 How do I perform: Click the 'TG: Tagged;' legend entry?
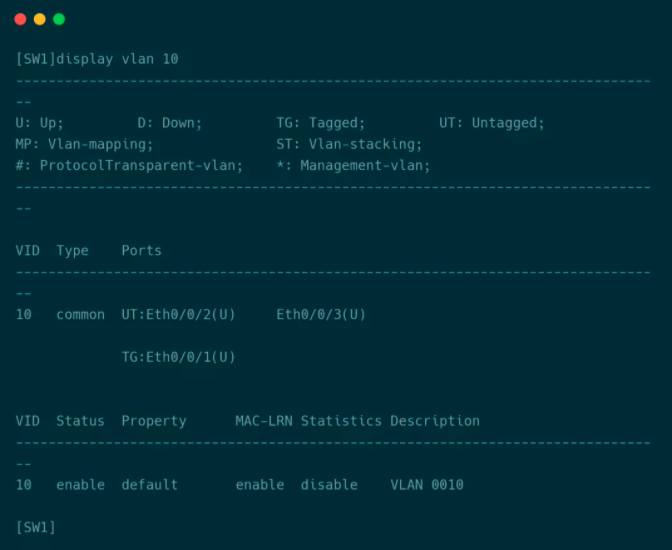[x=321, y=123]
